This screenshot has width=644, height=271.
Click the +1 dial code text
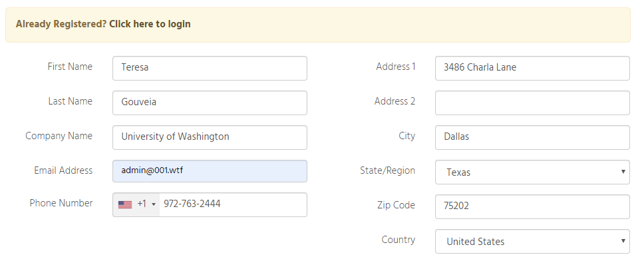click(142, 204)
